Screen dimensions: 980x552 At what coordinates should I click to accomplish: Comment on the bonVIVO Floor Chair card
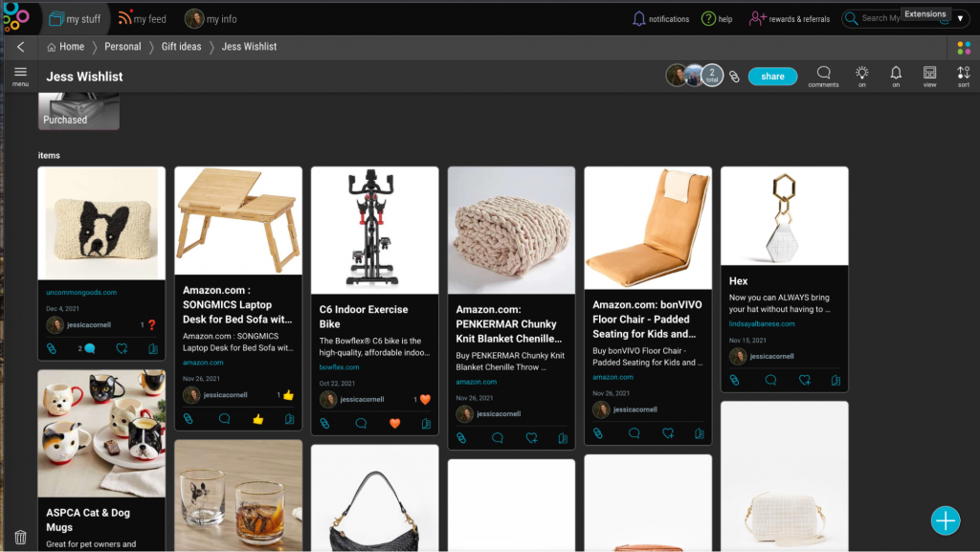click(634, 433)
